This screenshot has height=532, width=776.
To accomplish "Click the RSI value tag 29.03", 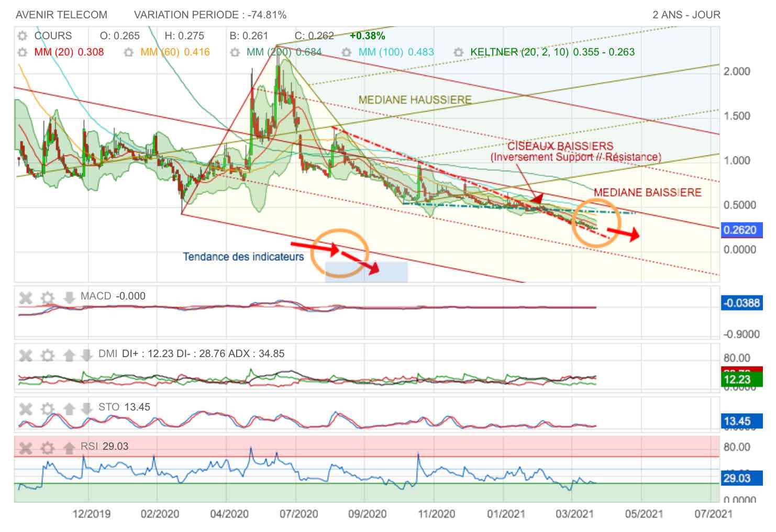I will click(x=741, y=478).
